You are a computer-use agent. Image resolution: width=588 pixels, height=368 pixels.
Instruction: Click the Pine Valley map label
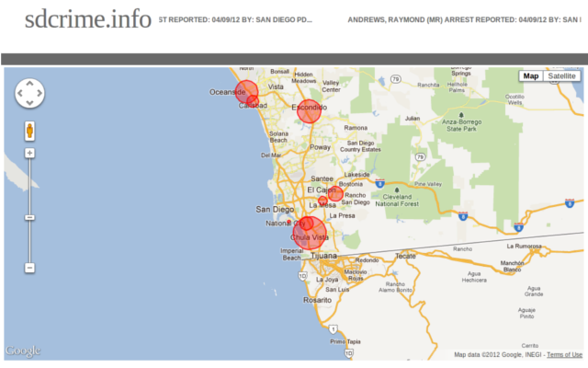[x=428, y=184]
